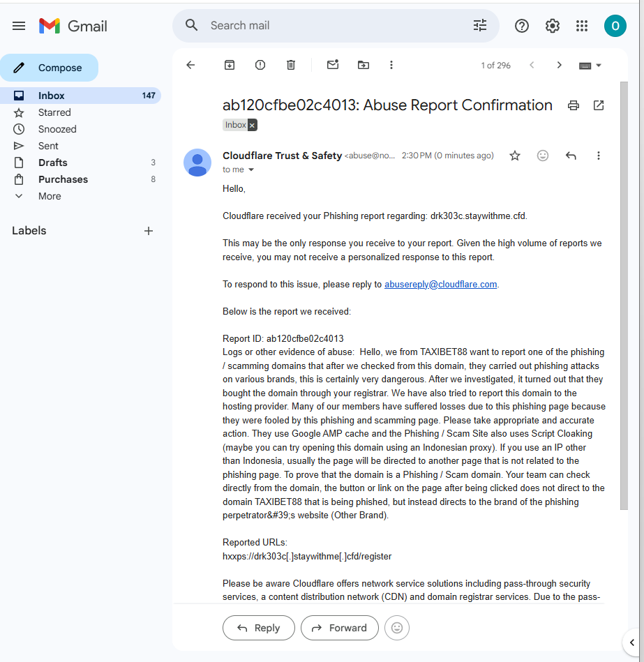The width and height of the screenshot is (644, 662).
Task: Click the email subject heading
Action: click(387, 105)
